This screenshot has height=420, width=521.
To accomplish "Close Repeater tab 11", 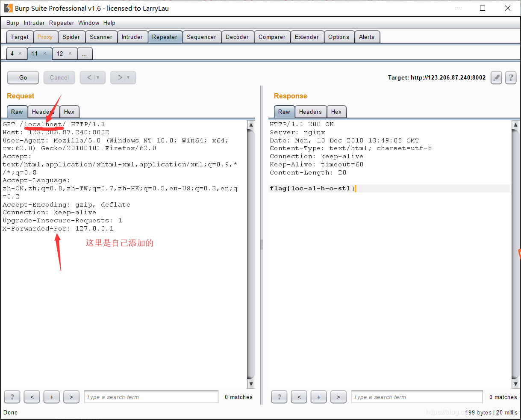I will 45,53.
